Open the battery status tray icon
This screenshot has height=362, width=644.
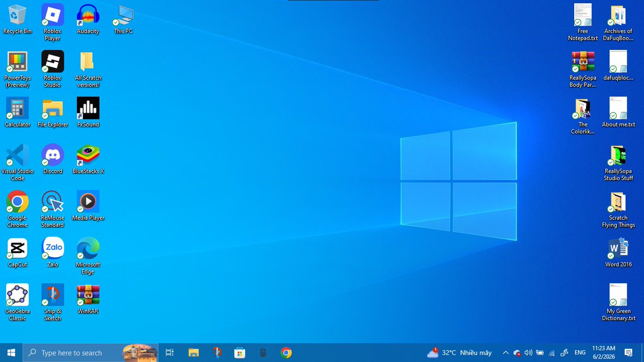[540, 352]
